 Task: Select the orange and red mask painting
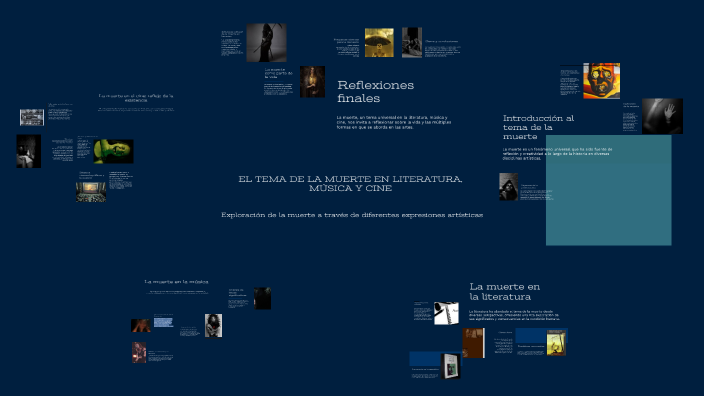click(602, 81)
